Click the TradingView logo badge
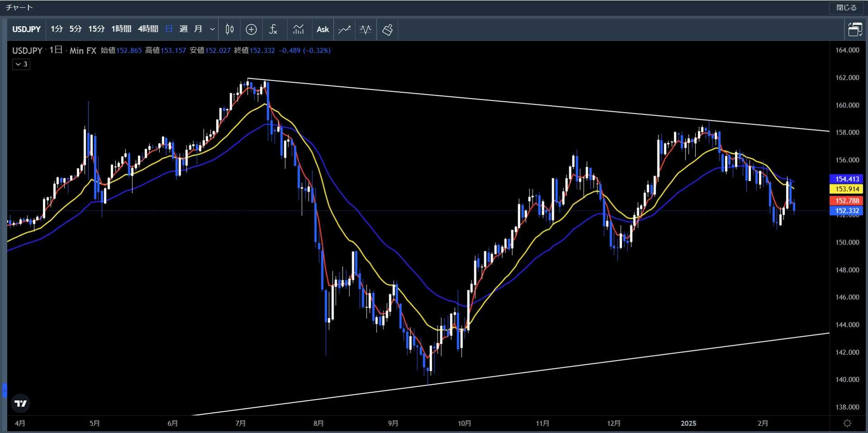Image resolution: width=868 pixels, height=433 pixels. [20, 403]
